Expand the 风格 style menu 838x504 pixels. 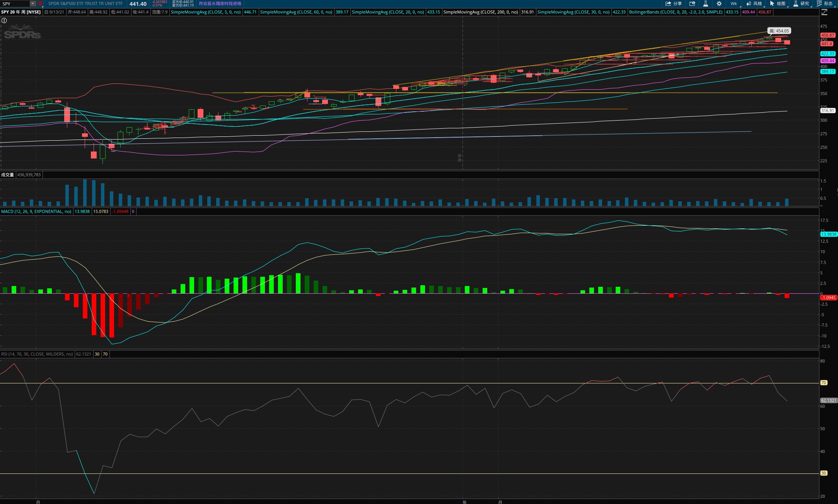coord(754,3)
